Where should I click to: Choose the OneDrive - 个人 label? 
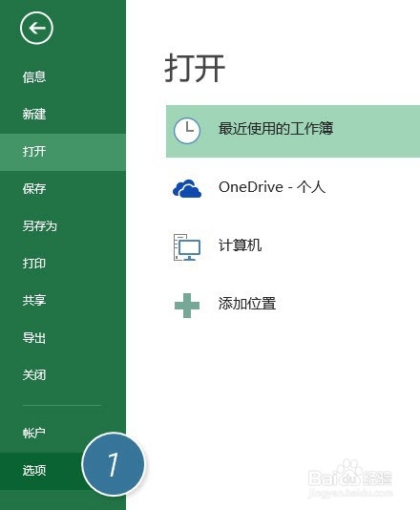272,187
